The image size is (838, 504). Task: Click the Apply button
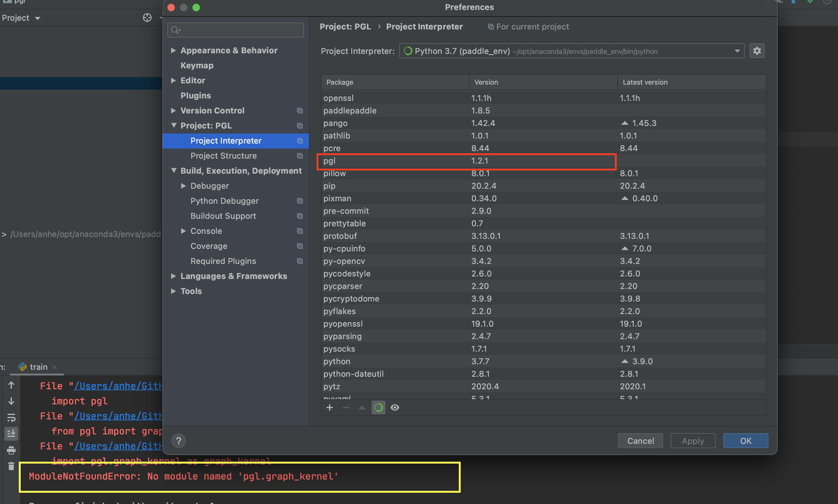tap(693, 441)
